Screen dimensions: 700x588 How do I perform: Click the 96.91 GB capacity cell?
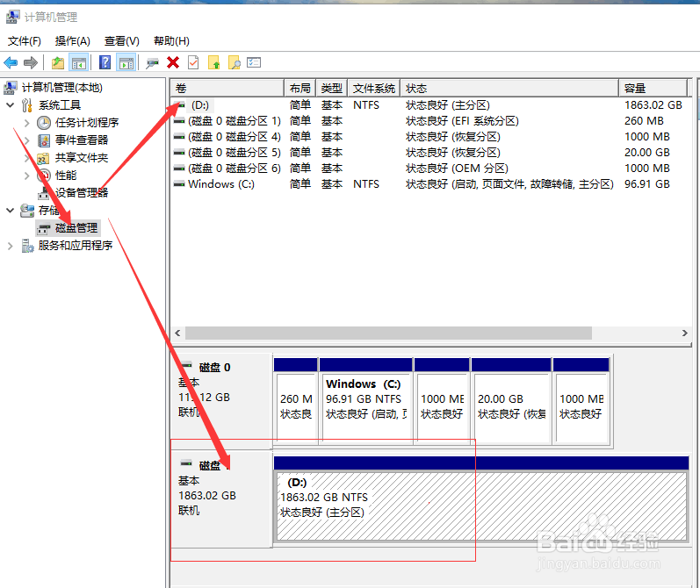[x=647, y=184]
